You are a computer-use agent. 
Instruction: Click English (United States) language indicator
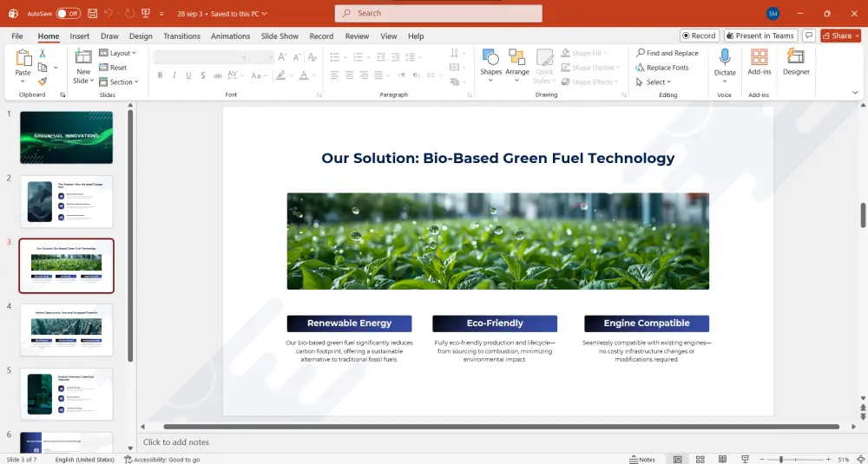point(85,460)
